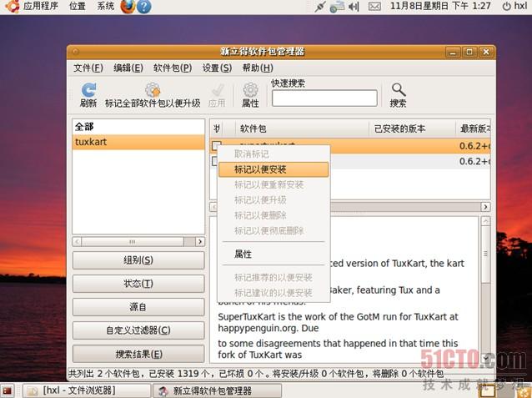Toggle checkbox of first supertuxkart row
532x398 pixels.
(216, 145)
